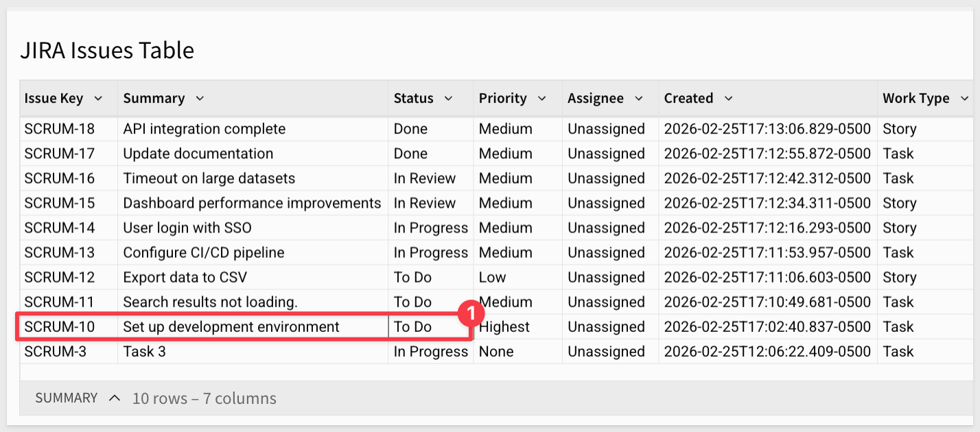Select the SCRUM-18 issue key cell

pyautogui.click(x=60, y=129)
